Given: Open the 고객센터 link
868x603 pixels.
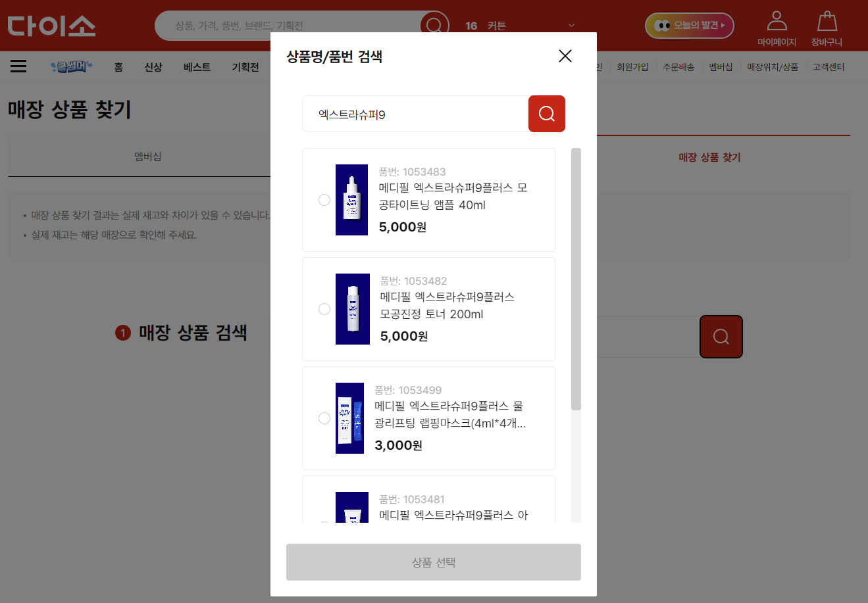Looking at the screenshot, I should coord(829,67).
